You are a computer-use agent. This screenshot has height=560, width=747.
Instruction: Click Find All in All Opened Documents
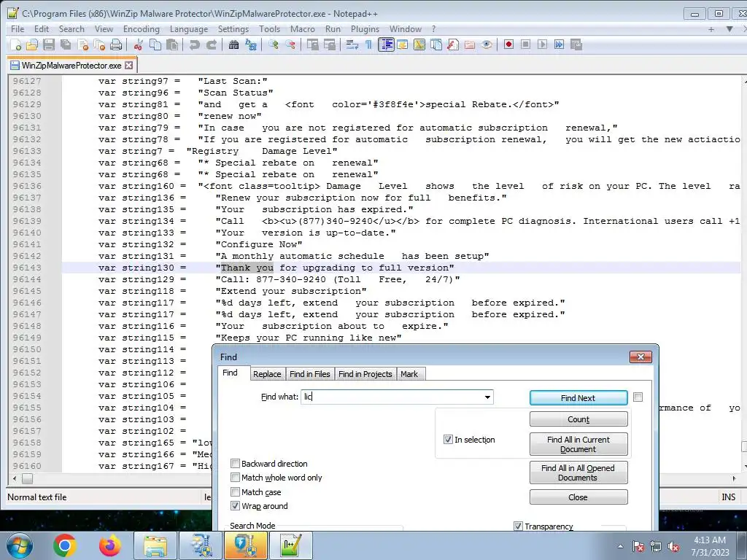point(578,472)
